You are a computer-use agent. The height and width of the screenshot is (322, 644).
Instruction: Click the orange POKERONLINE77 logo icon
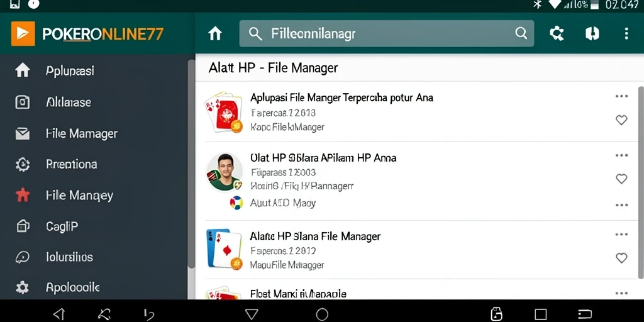click(x=23, y=34)
